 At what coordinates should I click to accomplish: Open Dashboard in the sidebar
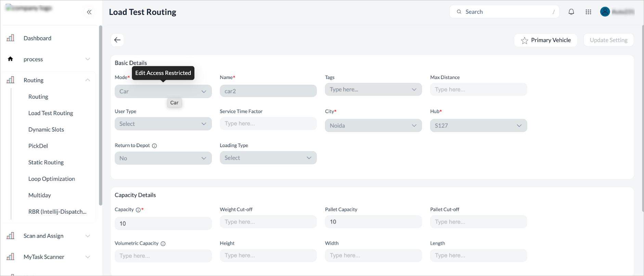(x=37, y=38)
